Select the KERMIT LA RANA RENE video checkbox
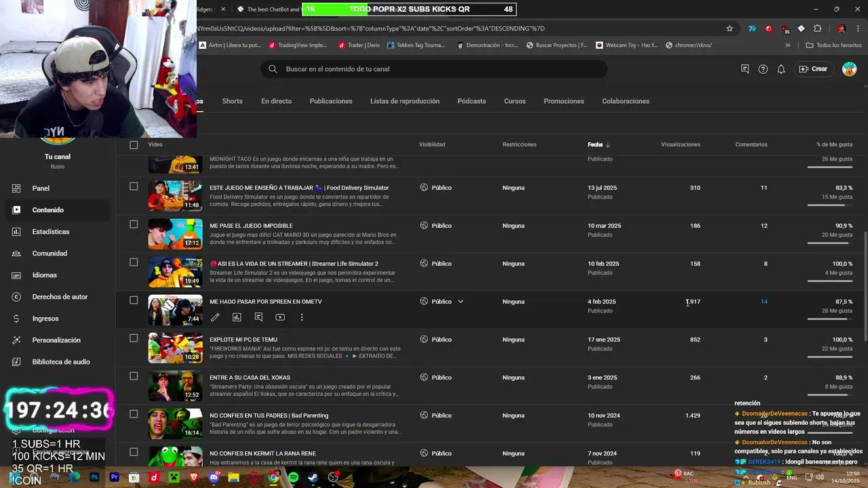This screenshot has width=868, height=488. point(134,452)
